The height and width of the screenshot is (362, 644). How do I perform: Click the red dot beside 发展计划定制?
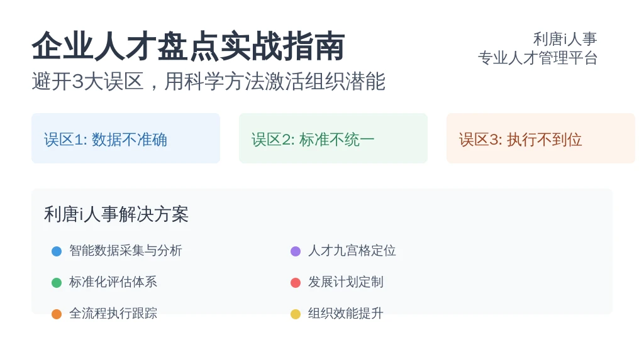tap(296, 282)
